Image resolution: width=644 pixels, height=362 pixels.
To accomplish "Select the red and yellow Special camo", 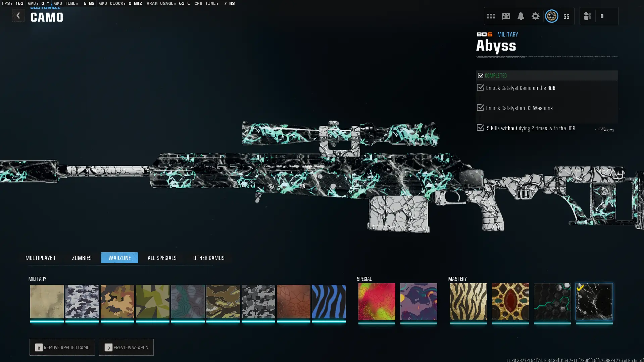I will click(x=377, y=302).
